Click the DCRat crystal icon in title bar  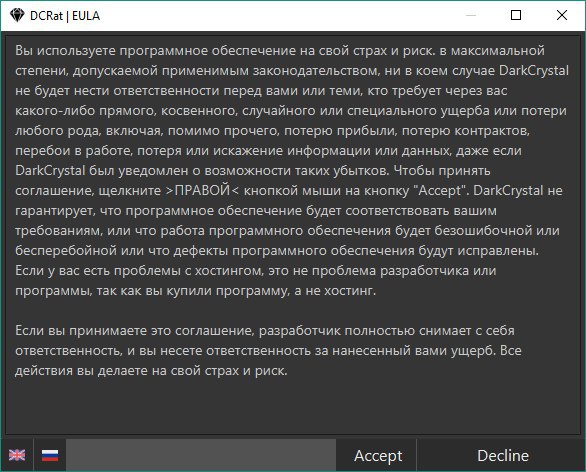click(17, 15)
